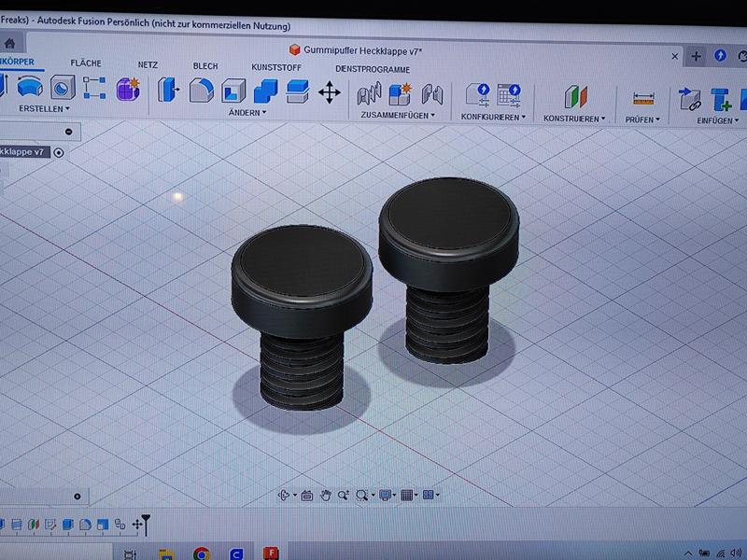Click the Orbit tool in navigation bar
Viewport: 747px width, 560px height.
[284, 496]
